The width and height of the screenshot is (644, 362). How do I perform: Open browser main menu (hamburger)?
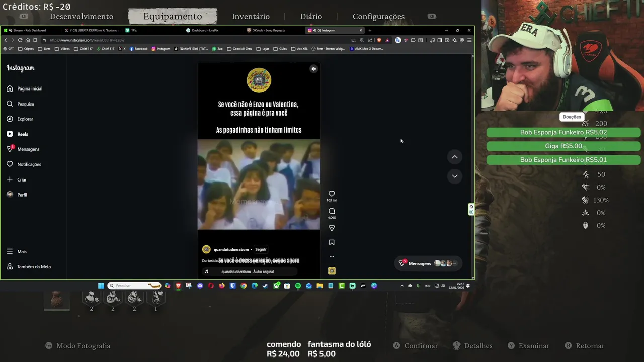pos(469,40)
